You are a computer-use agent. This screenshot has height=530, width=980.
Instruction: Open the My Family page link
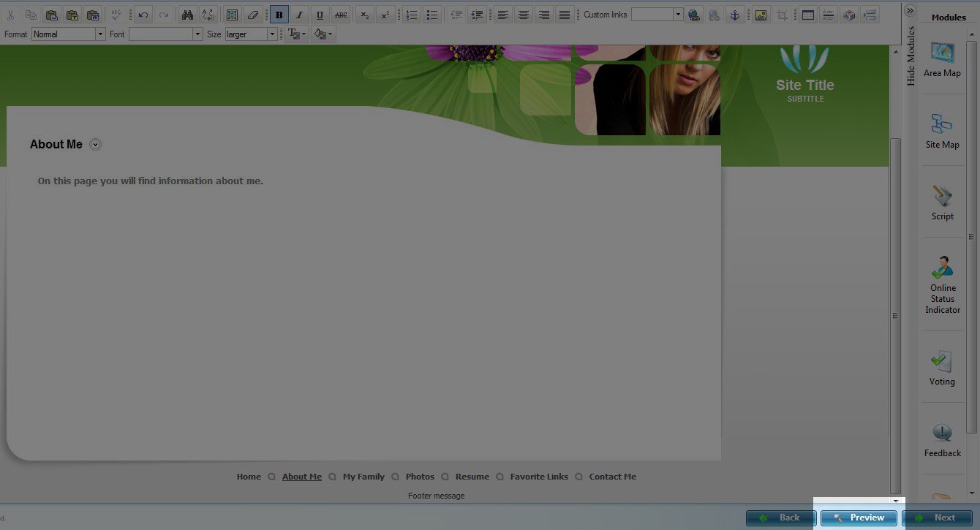(x=363, y=477)
